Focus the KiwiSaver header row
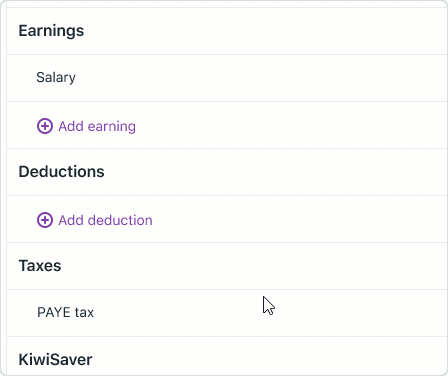 (x=227, y=356)
